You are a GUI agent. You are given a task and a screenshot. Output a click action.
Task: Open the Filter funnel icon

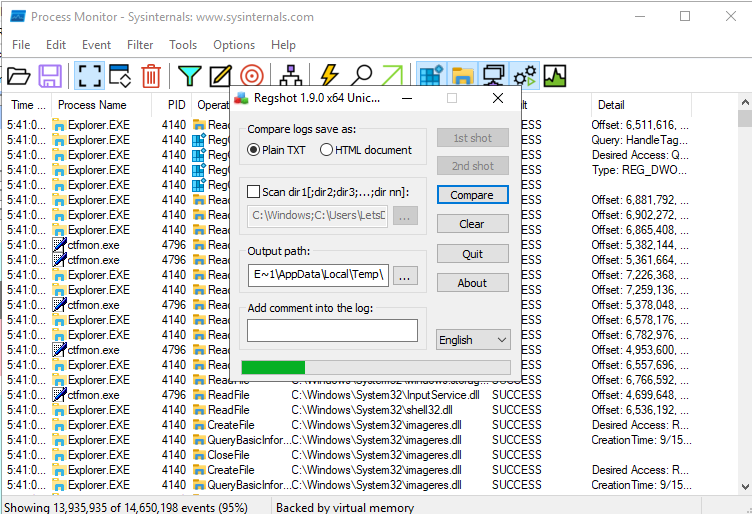(189, 76)
